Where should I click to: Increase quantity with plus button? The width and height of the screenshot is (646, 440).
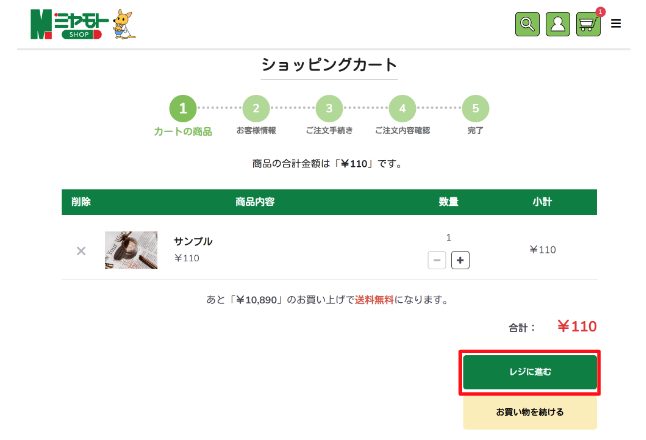460,260
